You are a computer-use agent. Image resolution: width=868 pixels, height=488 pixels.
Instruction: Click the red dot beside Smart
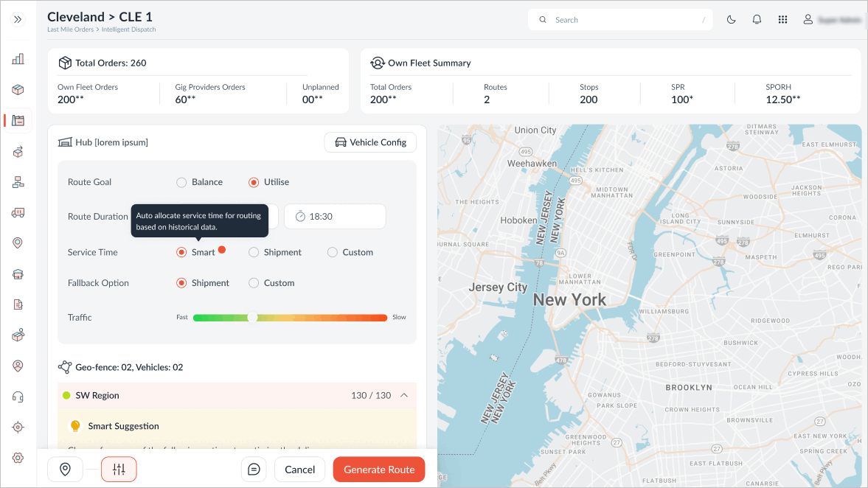tap(222, 250)
